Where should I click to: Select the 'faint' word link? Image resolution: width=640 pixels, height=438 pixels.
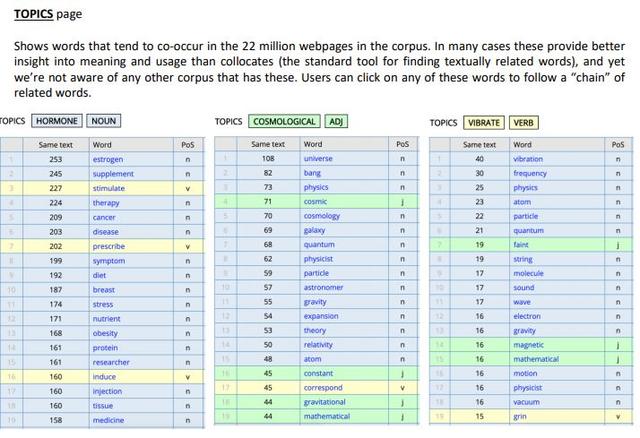point(521,245)
